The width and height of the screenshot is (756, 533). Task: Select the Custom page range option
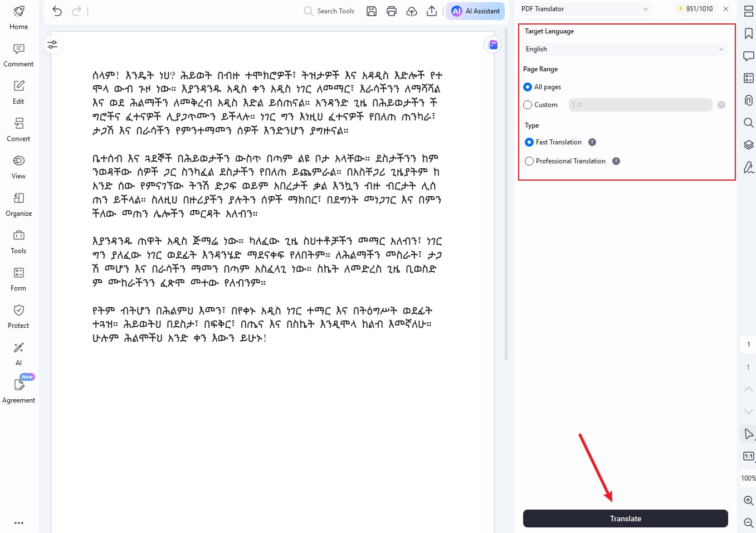[528, 105]
